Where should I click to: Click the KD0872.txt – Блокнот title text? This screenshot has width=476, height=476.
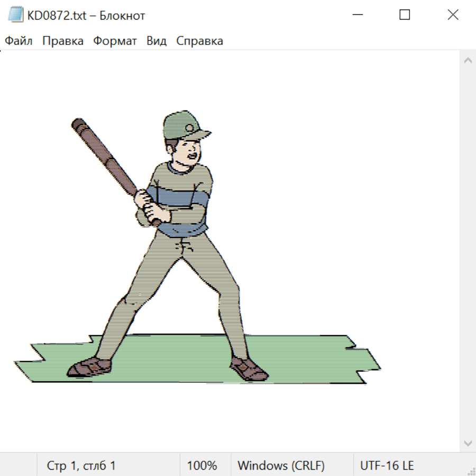pos(86,16)
